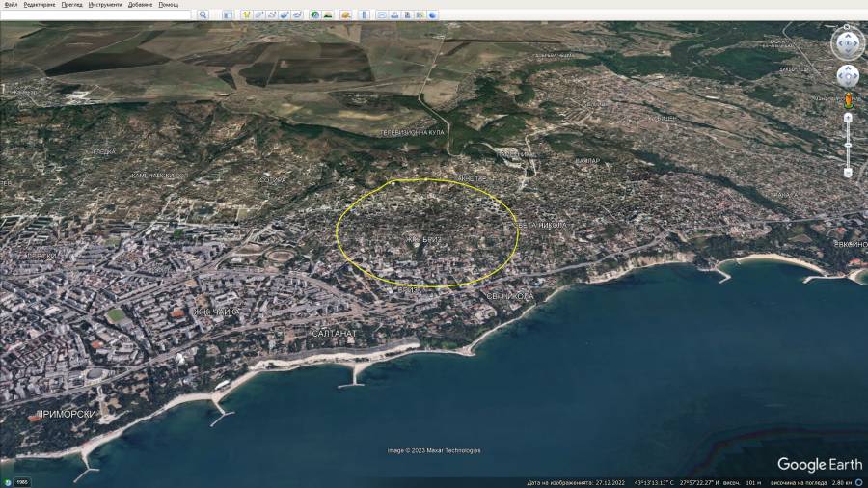Open the ruler measurement tool

(x=364, y=15)
